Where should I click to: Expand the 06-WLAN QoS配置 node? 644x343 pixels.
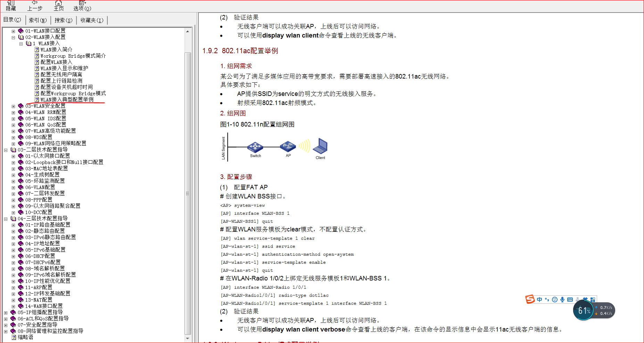tap(13, 125)
